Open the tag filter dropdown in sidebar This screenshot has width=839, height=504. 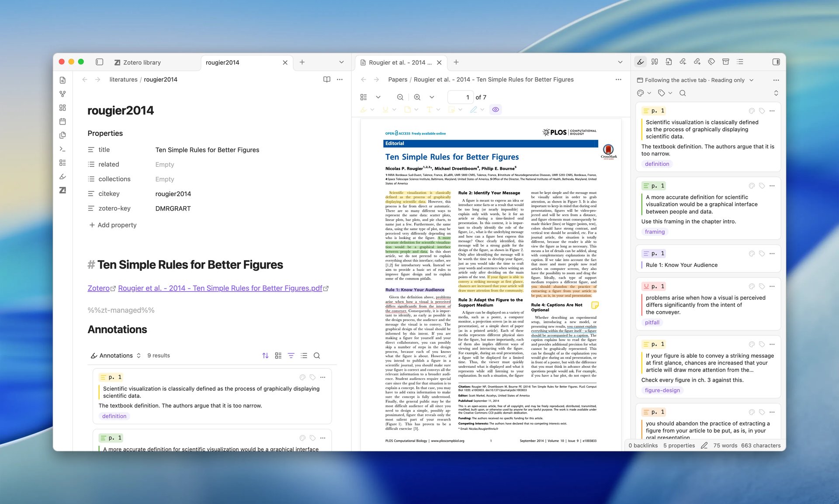[x=665, y=93]
